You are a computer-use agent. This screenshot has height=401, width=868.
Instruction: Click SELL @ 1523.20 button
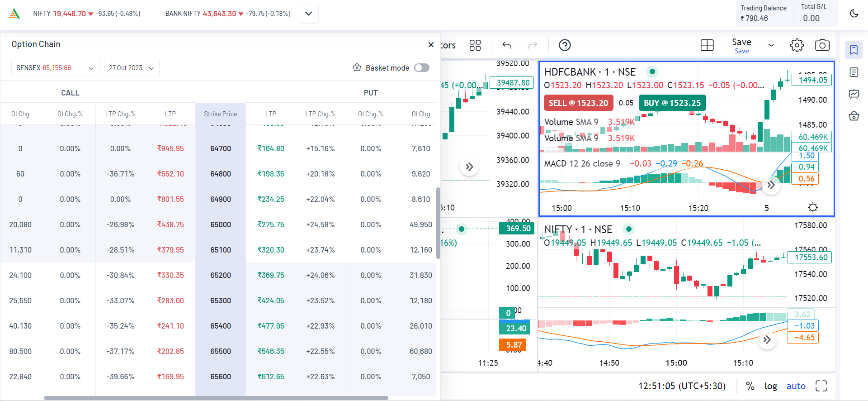coord(578,103)
